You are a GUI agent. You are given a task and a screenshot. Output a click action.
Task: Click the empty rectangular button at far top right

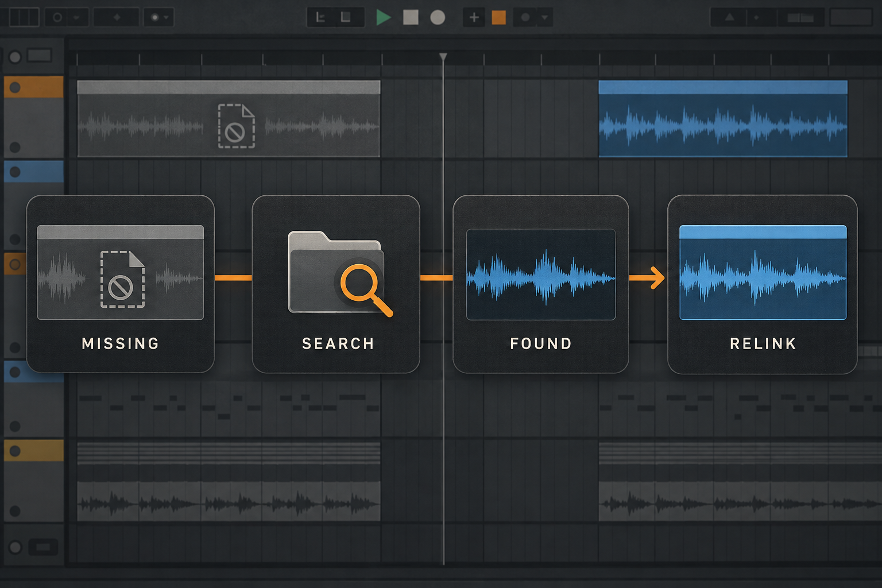pos(851,17)
